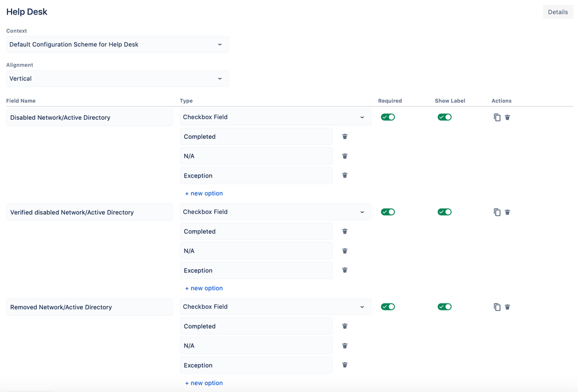The height and width of the screenshot is (392, 578).
Task: Delete the Disabled Network/Active Directory field
Action: point(507,117)
